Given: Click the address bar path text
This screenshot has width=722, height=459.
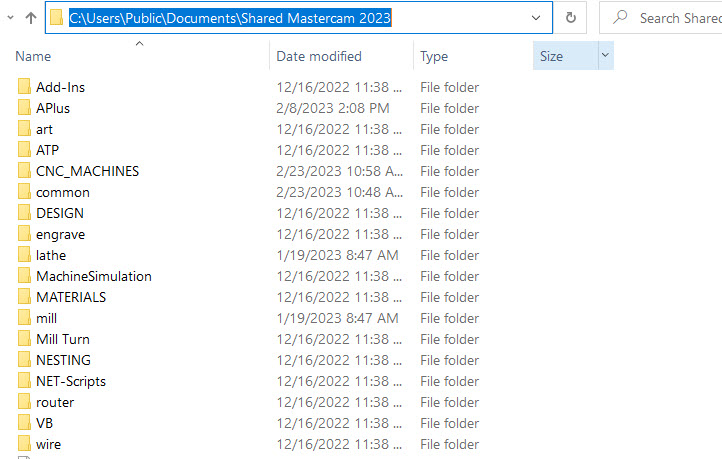Looking at the screenshot, I should tap(230, 18).
